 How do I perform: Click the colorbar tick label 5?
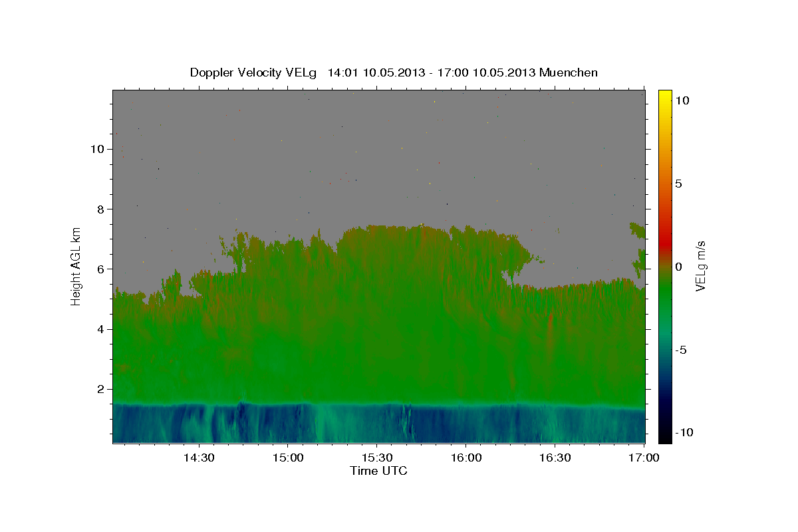click(678, 184)
